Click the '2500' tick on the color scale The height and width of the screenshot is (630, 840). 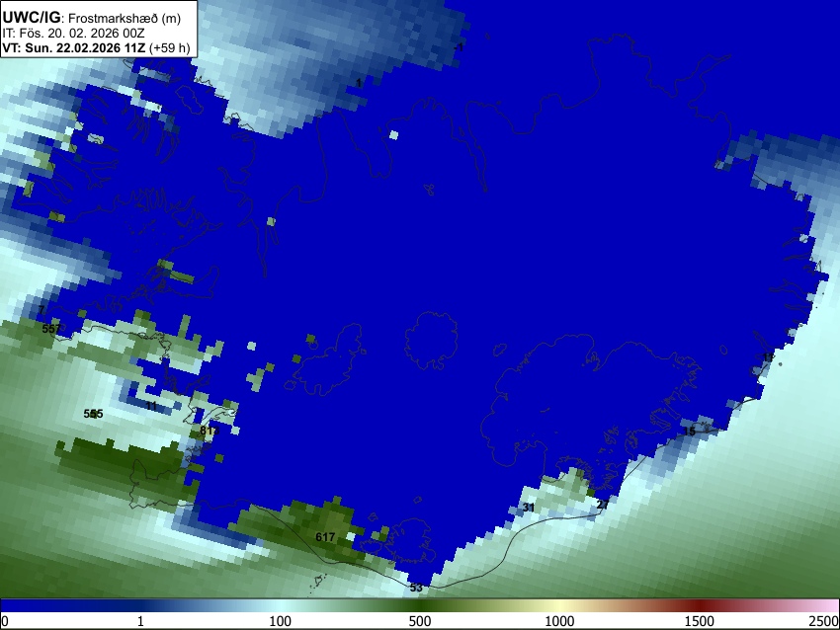point(824,621)
